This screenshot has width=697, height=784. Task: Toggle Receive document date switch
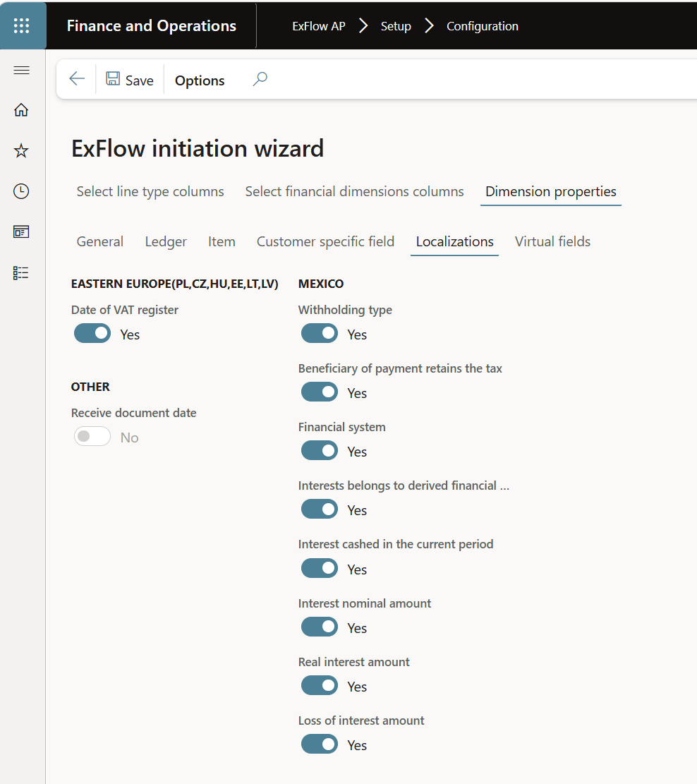(x=92, y=437)
